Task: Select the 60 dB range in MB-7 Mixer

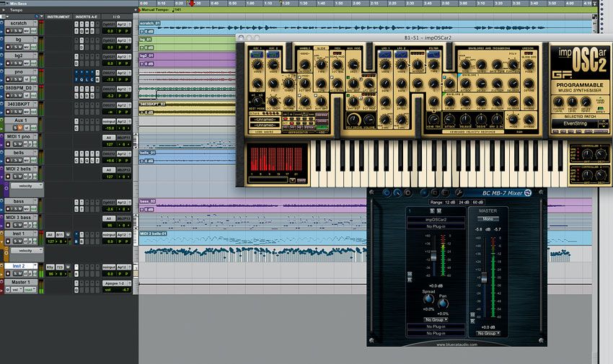Action: pos(477,203)
